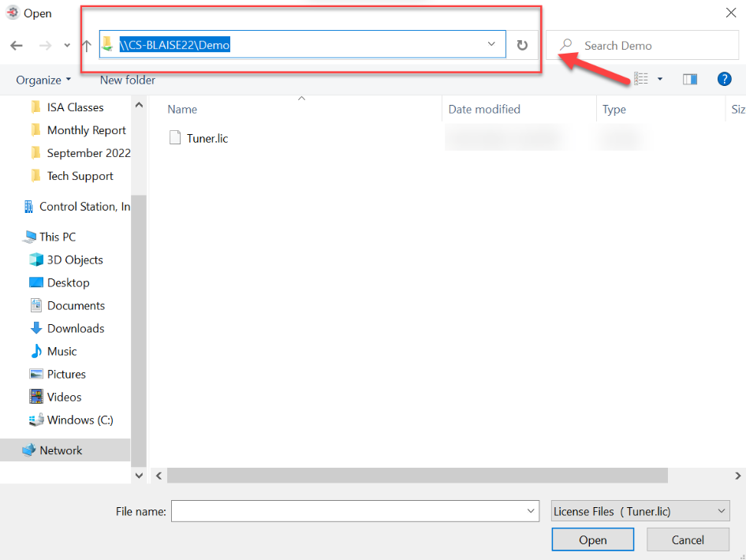Open Help with the blue question mark
This screenshot has width=746, height=560.
724,79
